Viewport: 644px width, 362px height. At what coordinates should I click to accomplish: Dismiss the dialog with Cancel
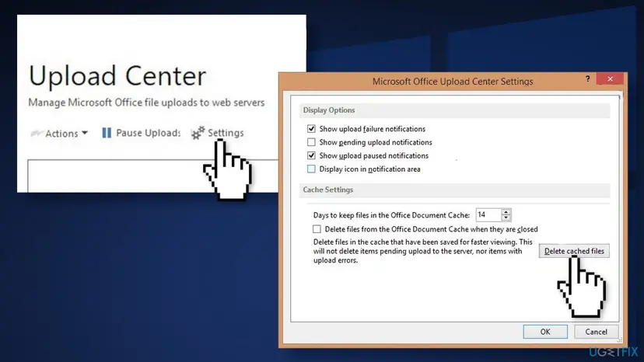(596, 332)
